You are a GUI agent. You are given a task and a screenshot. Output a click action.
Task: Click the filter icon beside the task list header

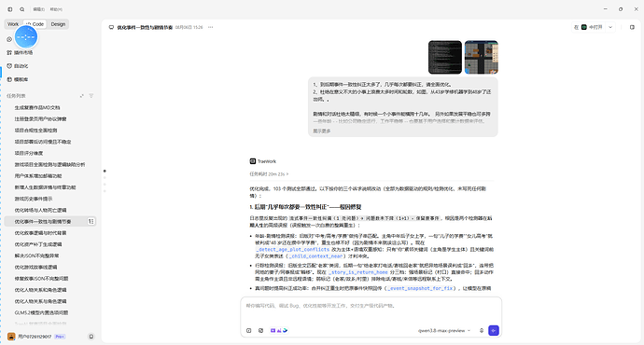(x=91, y=96)
